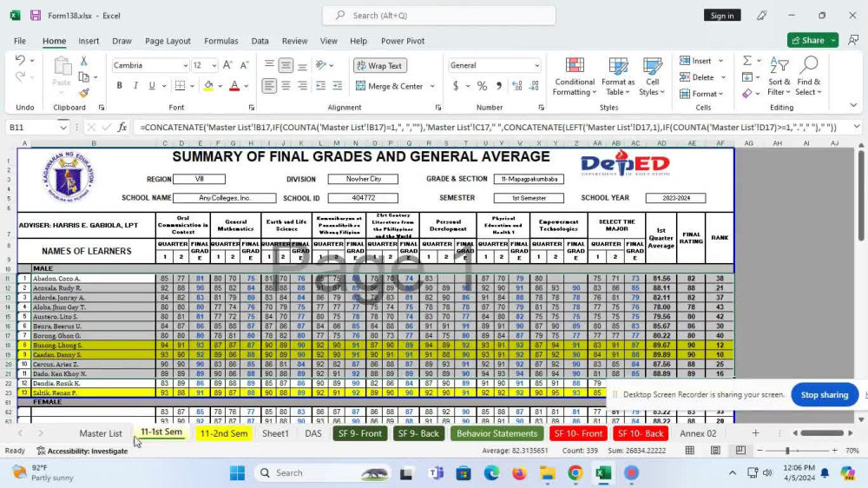Click Decrease Decimal icon
This screenshot has height=488, width=868.
pyautogui.click(x=534, y=86)
